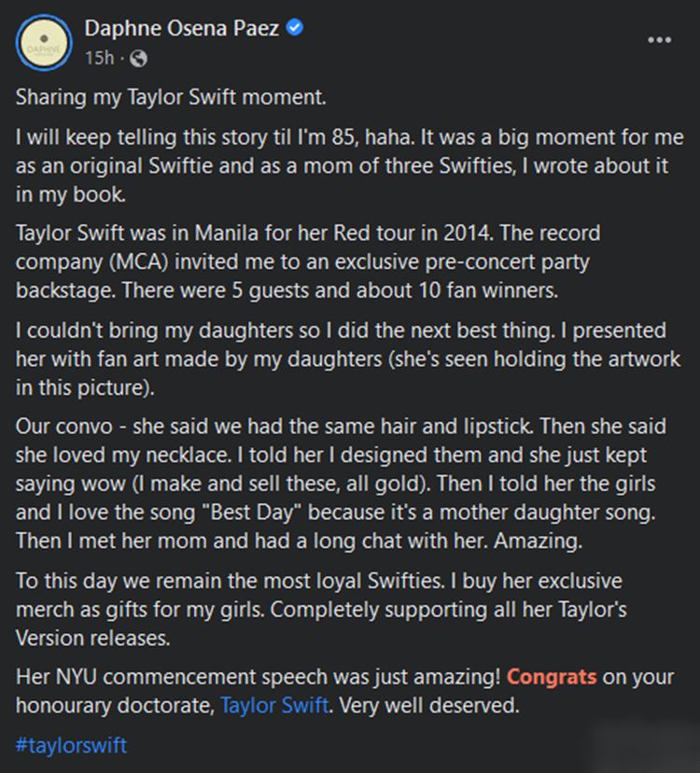Click the orange Congrats animated word

tap(552, 677)
